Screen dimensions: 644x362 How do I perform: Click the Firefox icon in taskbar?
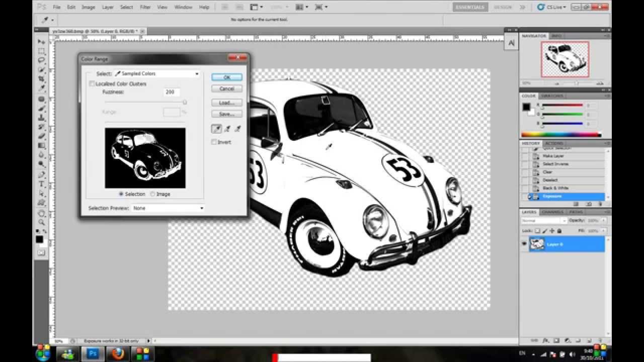118,353
